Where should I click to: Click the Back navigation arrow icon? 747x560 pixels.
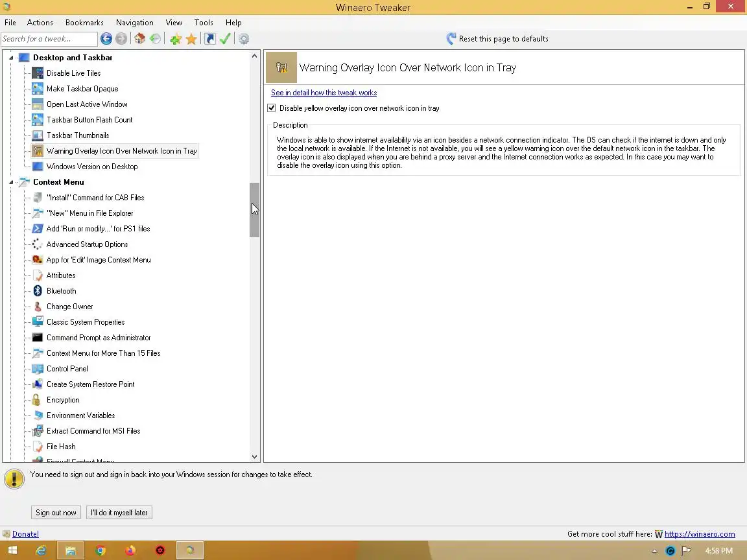pyautogui.click(x=106, y=39)
